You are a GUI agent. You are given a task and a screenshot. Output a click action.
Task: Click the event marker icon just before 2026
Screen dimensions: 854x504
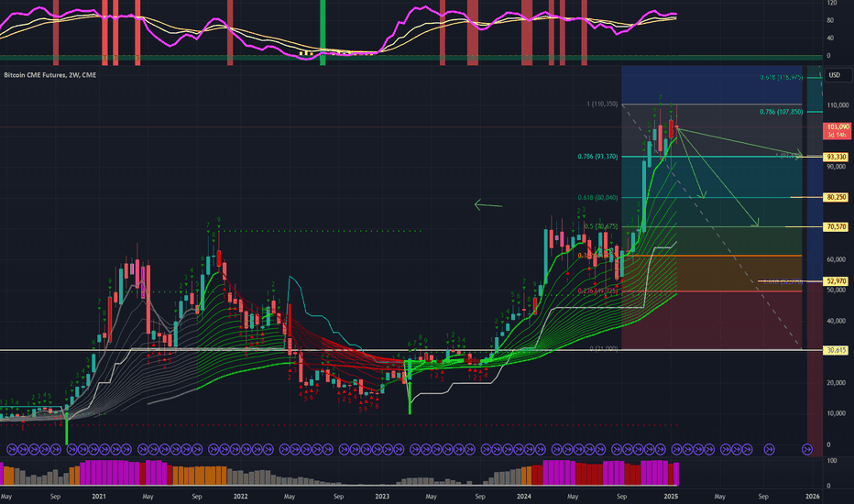pyautogui.click(x=806, y=450)
